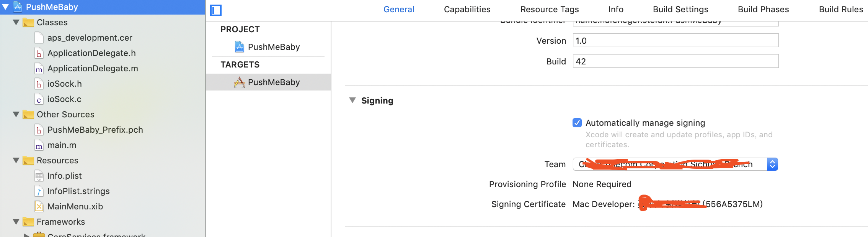This screenshot has width=868, height=237.
Task: Click the ApplicationDelegate.h header file icon
Action: click(x=39, y=53)
